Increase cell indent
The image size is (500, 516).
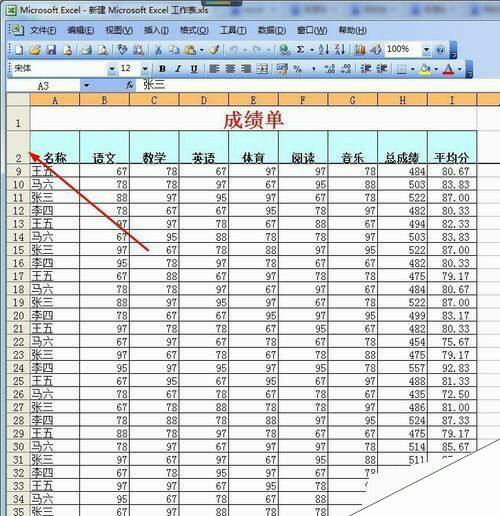[382, 69]
